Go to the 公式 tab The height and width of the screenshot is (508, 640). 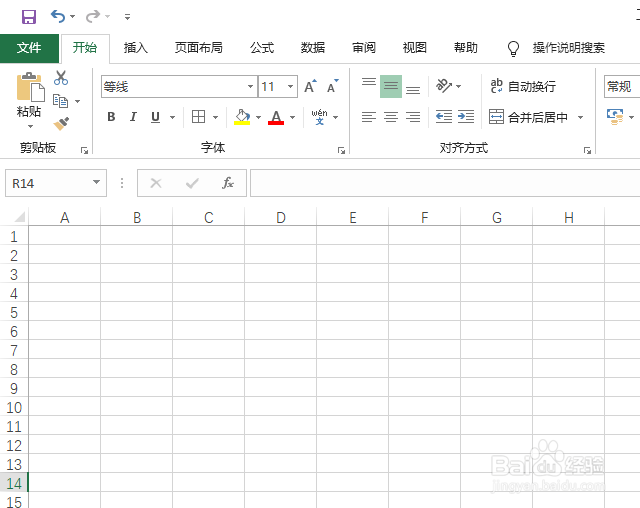[x=262, y=48]
